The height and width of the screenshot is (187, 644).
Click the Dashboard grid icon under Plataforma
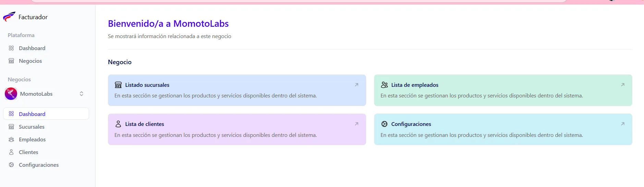click(11, 48)
